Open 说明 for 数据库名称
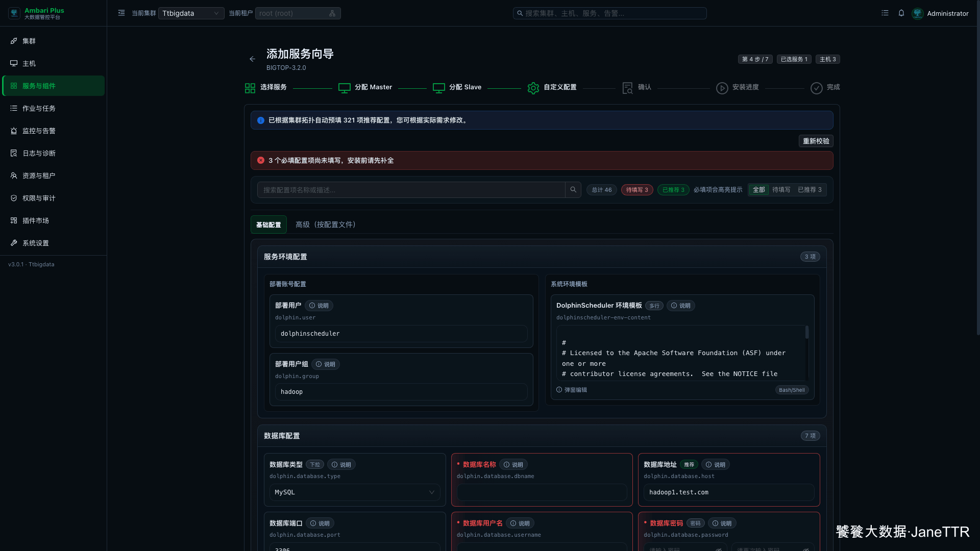This screenshot has height=551, width=980. pyautogui.click(x=513, y=465)
